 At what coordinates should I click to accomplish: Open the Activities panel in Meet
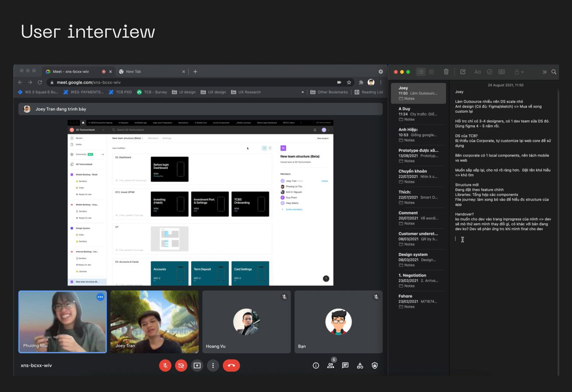[360, 366]
